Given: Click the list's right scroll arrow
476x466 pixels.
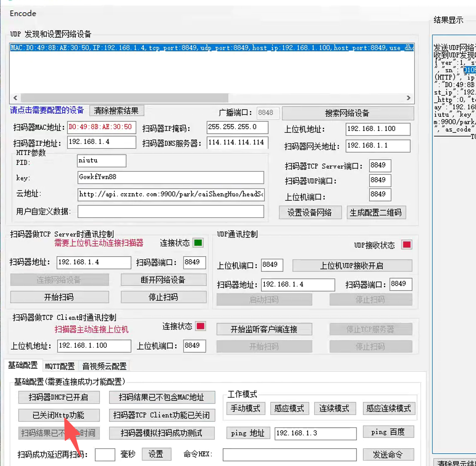Looking at the screenshot, I should (x=408, y=98).
